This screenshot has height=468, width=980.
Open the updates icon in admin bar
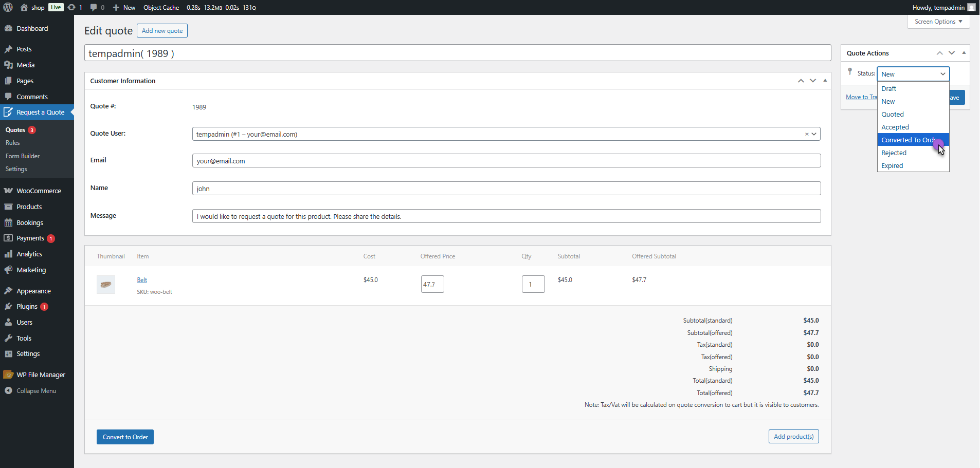pyautogui.click(x=71, y=7)
